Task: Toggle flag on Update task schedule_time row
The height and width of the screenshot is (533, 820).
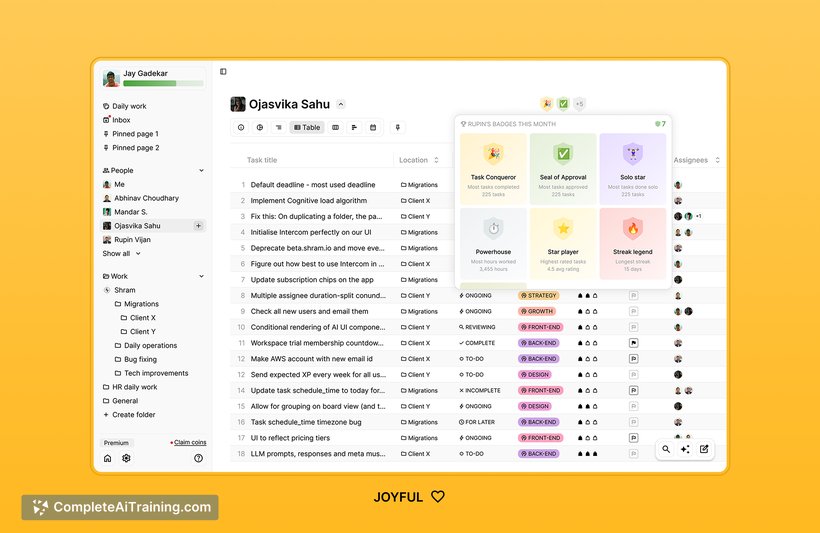Action: 633,390
